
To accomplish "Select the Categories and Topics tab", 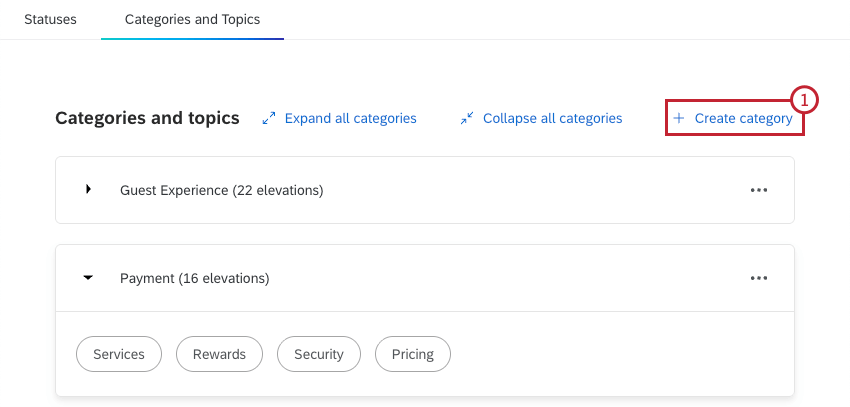I will coord(192,19).
